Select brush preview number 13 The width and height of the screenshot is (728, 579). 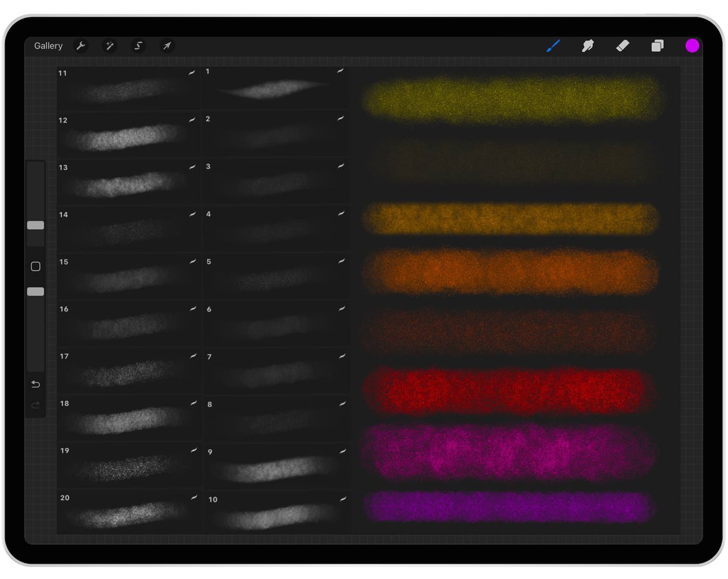tap(128, 184)
